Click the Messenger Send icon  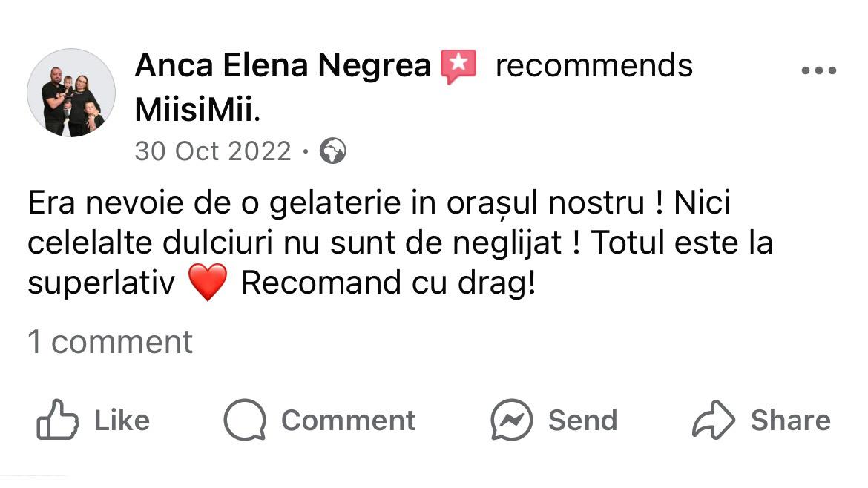tap(511, 420)
